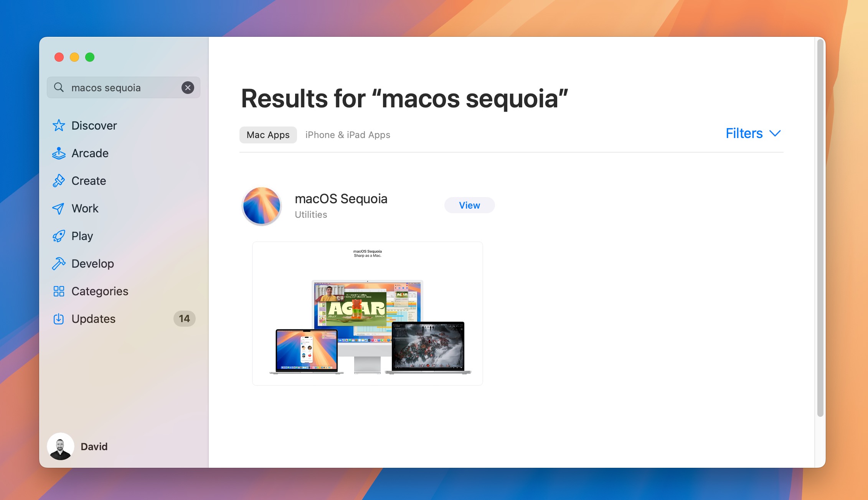This screenshot has height=500, width=868.
Task: Click the search field clear button
Action: pos(188,87)
